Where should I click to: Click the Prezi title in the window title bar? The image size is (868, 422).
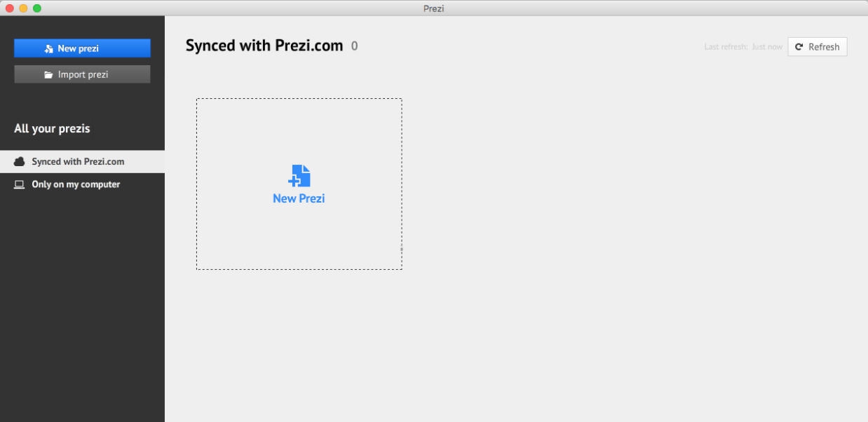point(433,8)
